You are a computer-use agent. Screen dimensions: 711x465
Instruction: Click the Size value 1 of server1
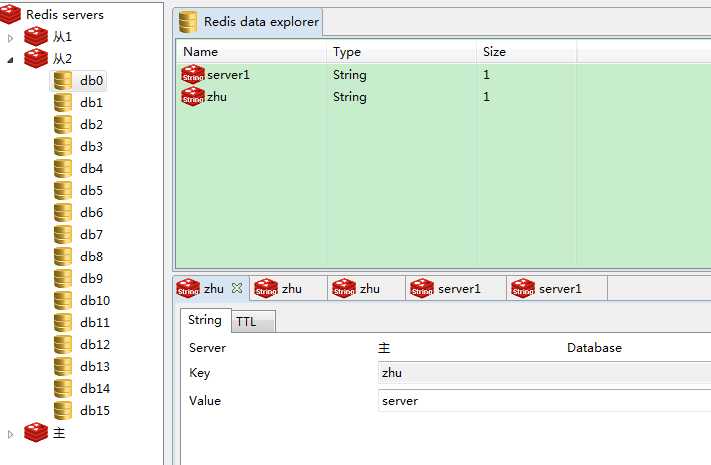(486, 75)
